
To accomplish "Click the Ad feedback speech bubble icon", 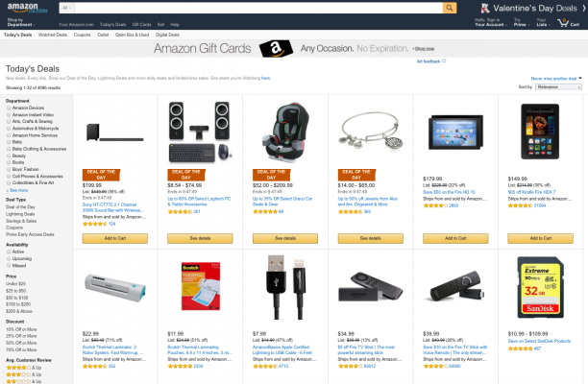I will [444, 61].
